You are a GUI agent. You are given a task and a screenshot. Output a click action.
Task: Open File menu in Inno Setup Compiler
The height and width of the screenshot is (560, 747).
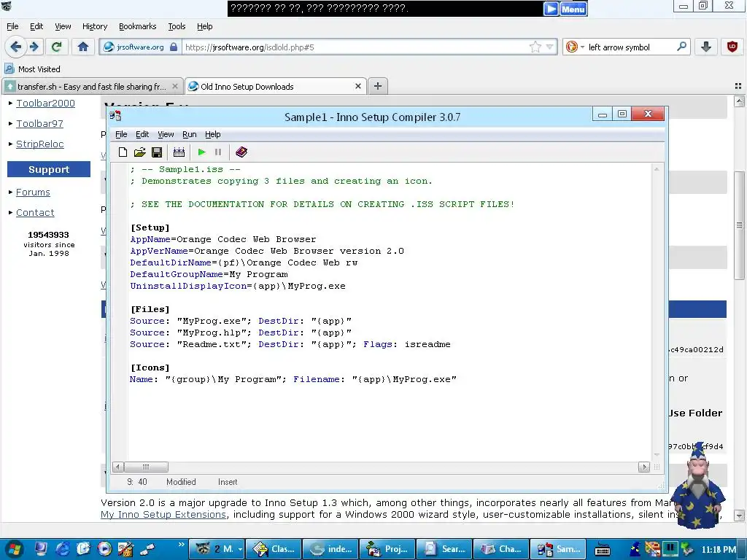121,134
